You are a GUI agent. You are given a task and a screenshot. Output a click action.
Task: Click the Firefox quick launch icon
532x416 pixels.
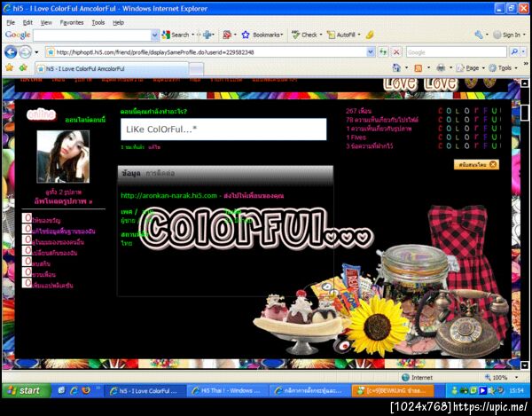coord(85,390)
